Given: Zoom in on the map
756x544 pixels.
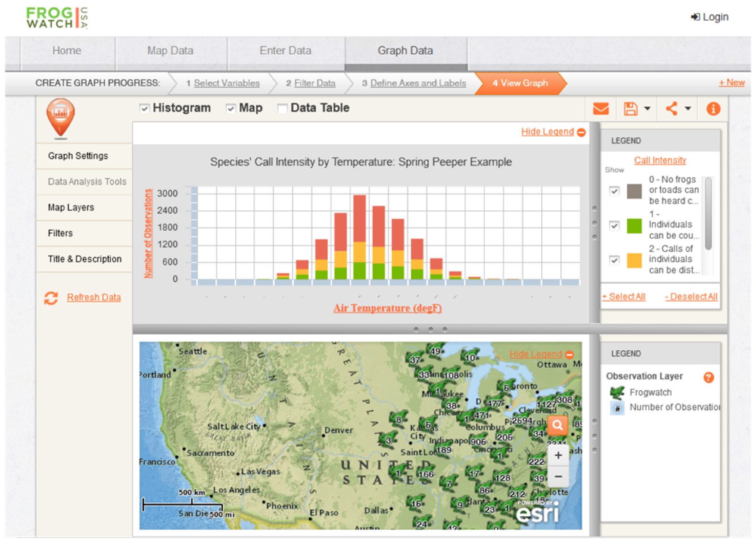Looking at the screenshot, I should coord(558,455).
